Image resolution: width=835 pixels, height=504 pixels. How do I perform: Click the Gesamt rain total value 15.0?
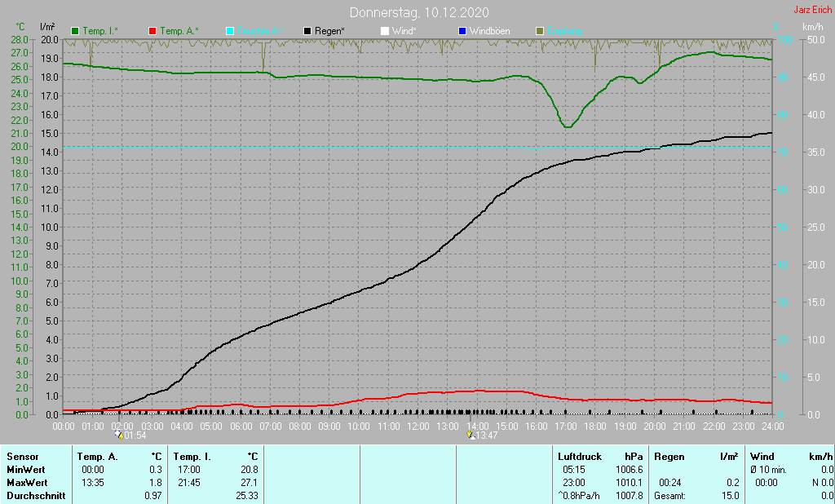(730, 495)
